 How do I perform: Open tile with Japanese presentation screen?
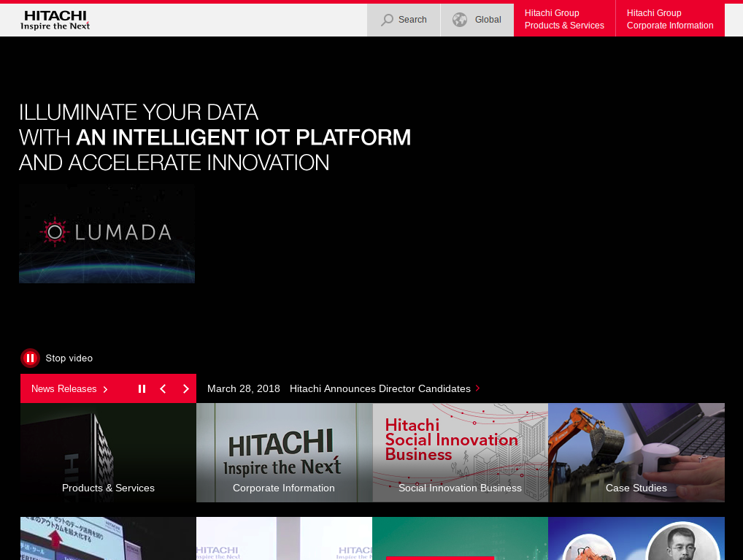pos(108,539)
